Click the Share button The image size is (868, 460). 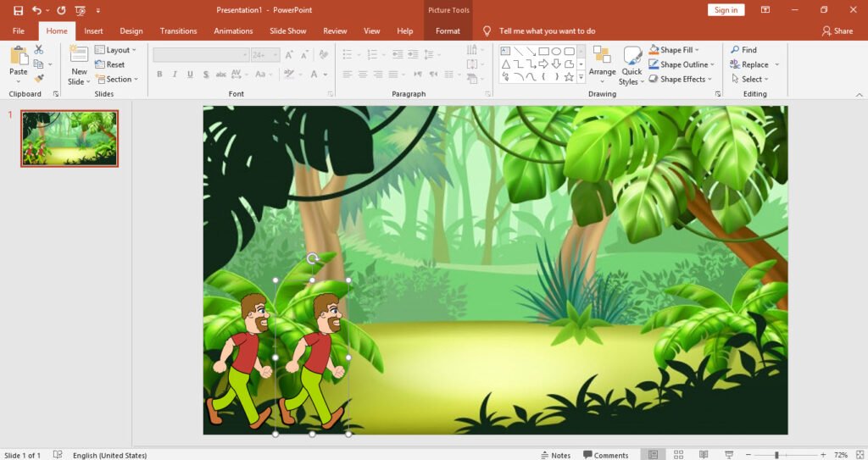[837, 31]
